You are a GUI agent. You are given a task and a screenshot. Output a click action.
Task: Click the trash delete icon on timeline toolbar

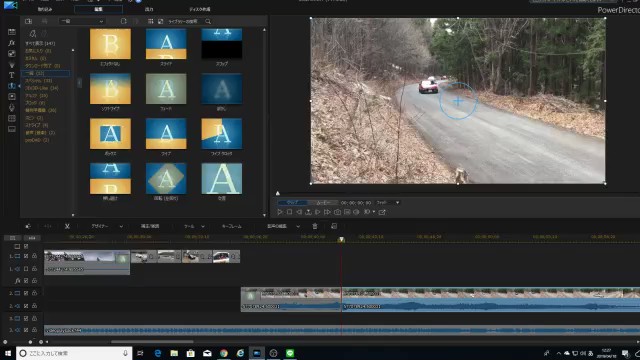point(315,226)
